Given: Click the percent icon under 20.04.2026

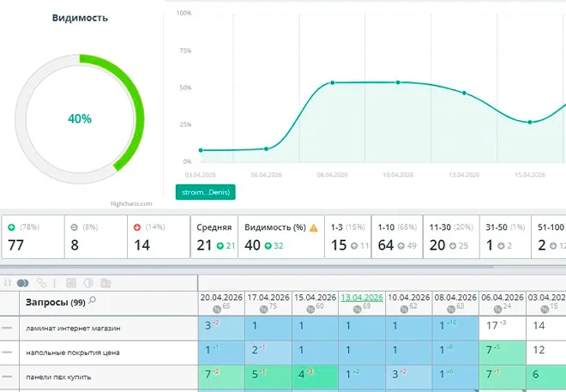Looking at the screenshot, I should (x=217, y=308).
